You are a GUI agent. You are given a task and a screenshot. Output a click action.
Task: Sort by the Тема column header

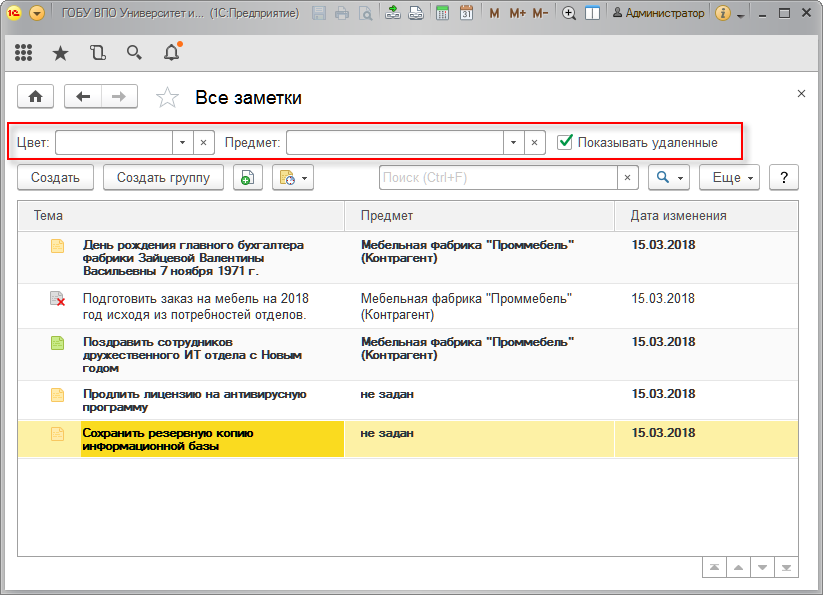[182, 216]
